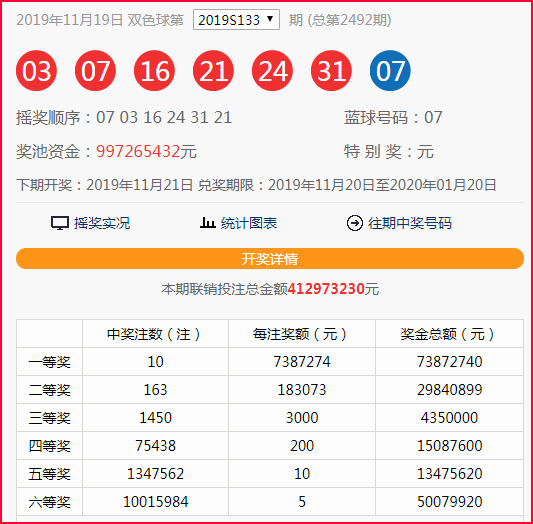This screenshot has width=533, height=524.
Task: Click the red ball numbered 16
Action: (x=154, y=71)
